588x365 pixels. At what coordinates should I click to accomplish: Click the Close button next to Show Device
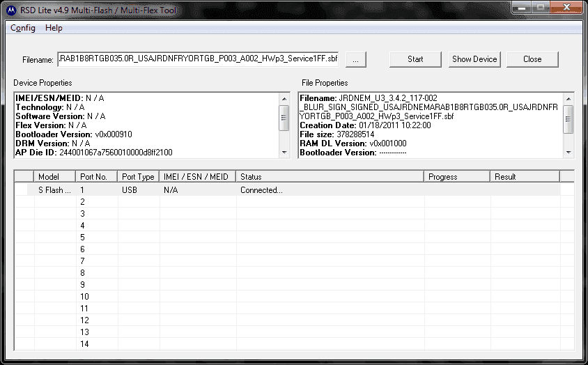[532, 59]
